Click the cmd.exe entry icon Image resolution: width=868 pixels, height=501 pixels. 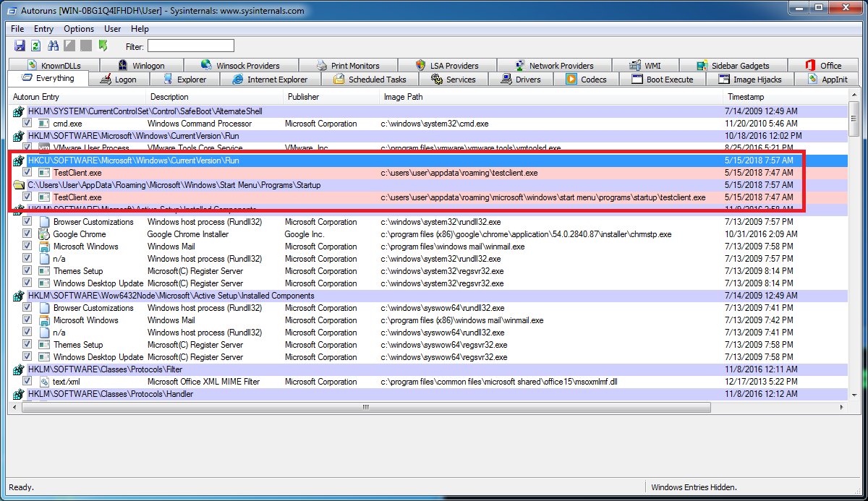[x=44, y=124]
